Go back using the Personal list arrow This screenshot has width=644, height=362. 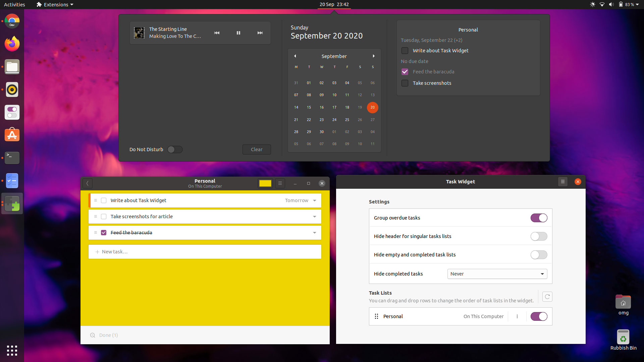[88, 183]
